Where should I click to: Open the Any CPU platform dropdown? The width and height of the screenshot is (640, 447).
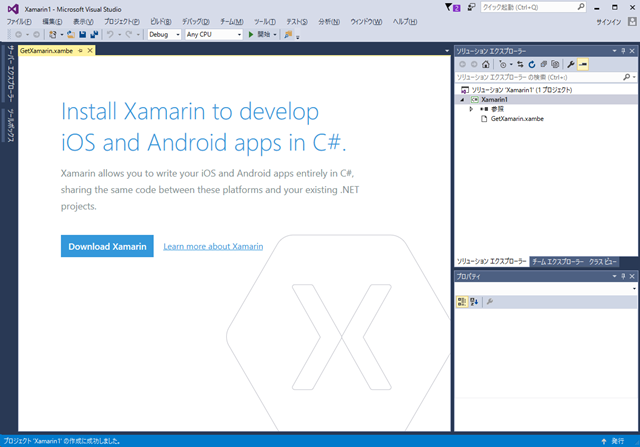pos(213,34)
